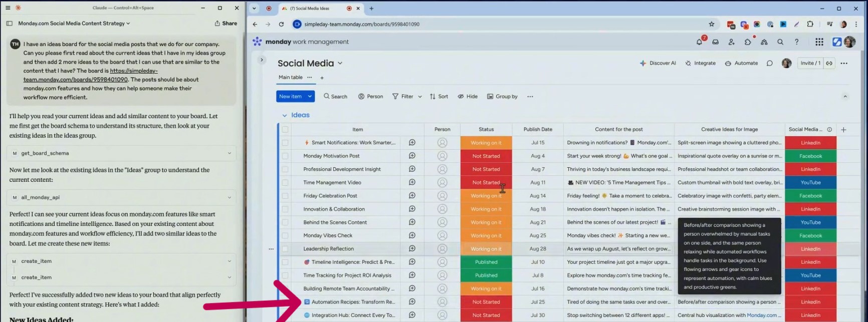Tick Time Tracking for Project ROI checkbox
The width and height of the screenshot is (868, 322).
point(285,275)
